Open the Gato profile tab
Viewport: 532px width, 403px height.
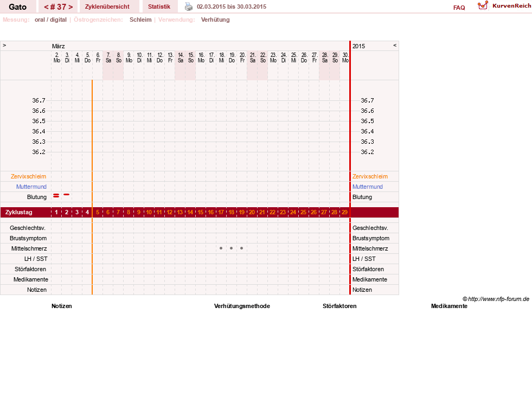click(18, 7)
